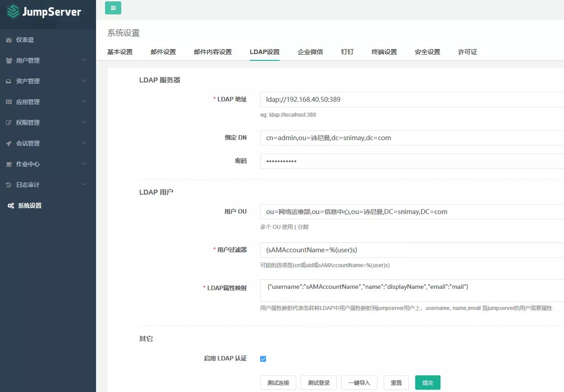Click the 资产管理 inbox icon
The width and height of the screenshot is (564, 392).
point(9,82)
